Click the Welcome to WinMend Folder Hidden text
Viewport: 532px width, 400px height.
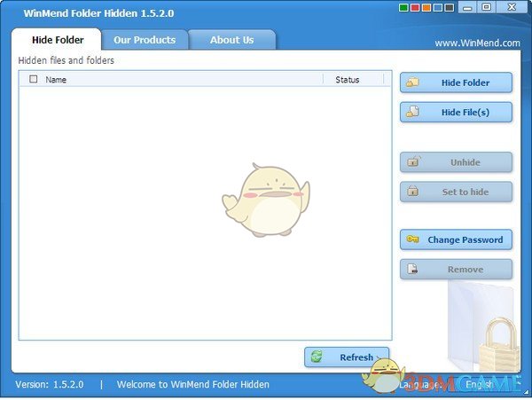[193, 384]
